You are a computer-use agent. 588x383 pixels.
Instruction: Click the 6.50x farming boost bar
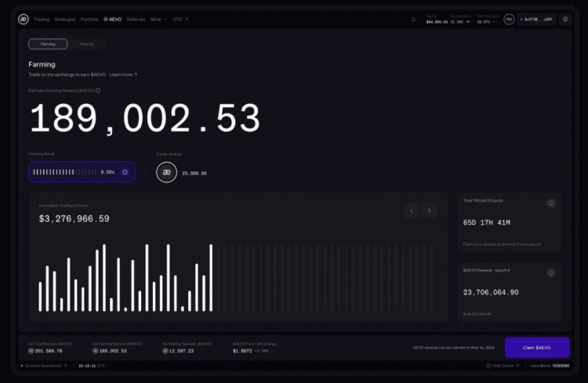click(82, 172)
